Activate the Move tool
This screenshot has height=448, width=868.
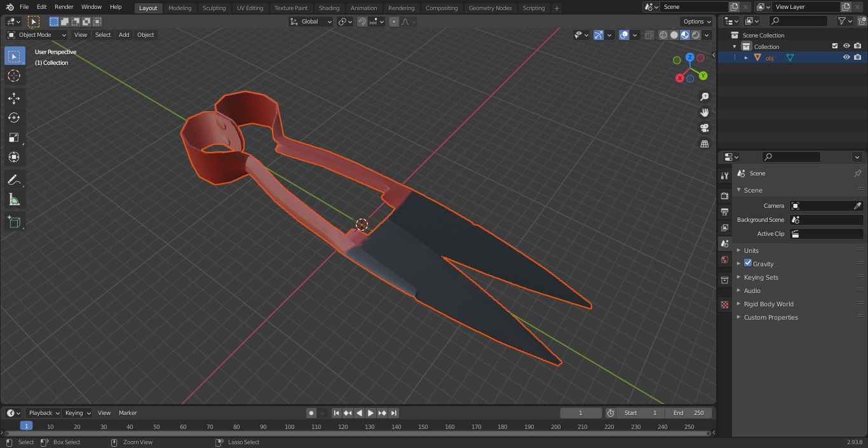(14, 98)
